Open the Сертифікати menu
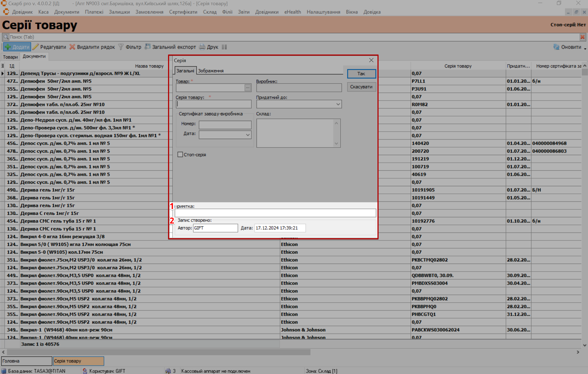 click(183, 12)
